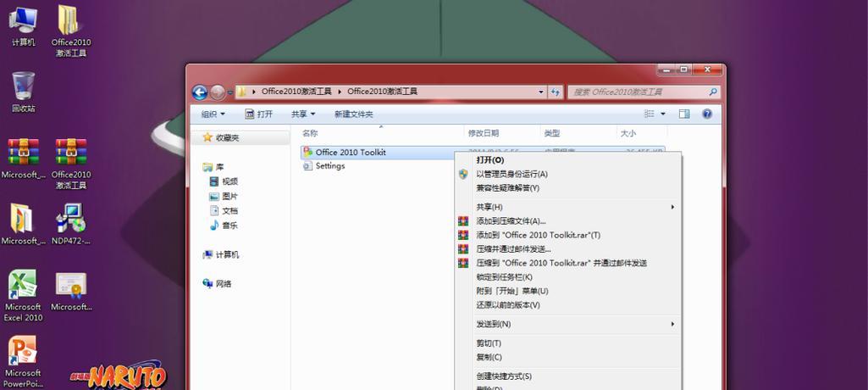Click 新建文件夹 in toolbar
Screen dimensions: 868x390
tap(353, 114)
